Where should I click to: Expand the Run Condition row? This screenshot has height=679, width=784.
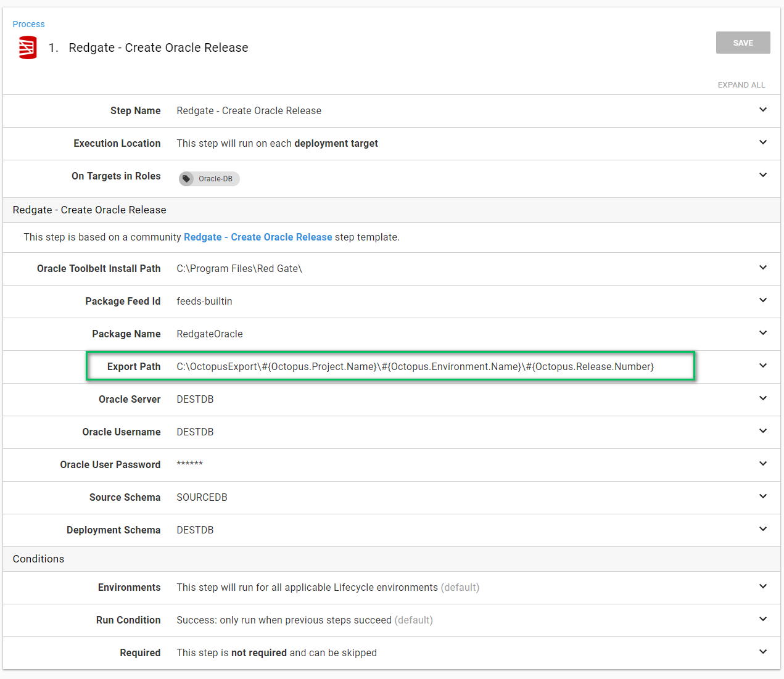763,619
